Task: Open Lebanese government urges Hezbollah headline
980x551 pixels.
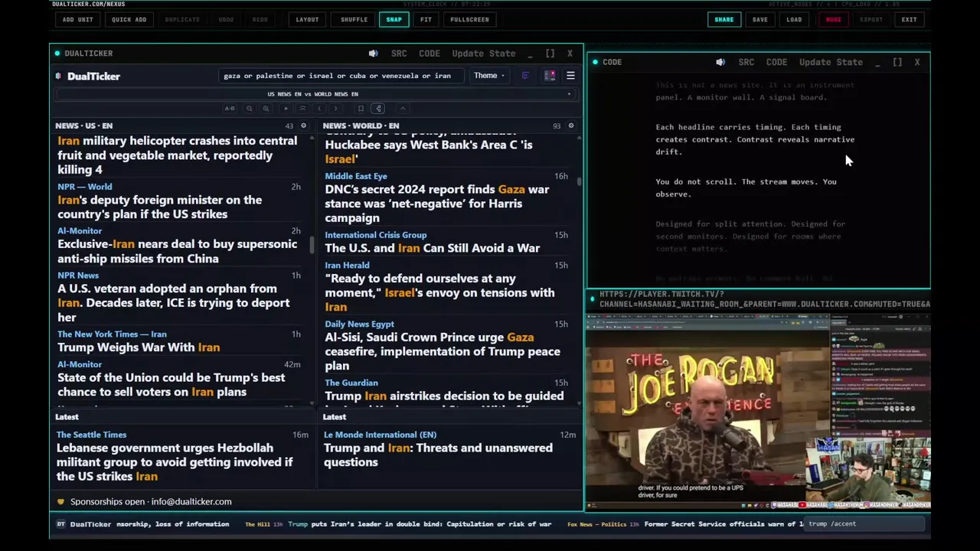Action: tap(175, 462)
